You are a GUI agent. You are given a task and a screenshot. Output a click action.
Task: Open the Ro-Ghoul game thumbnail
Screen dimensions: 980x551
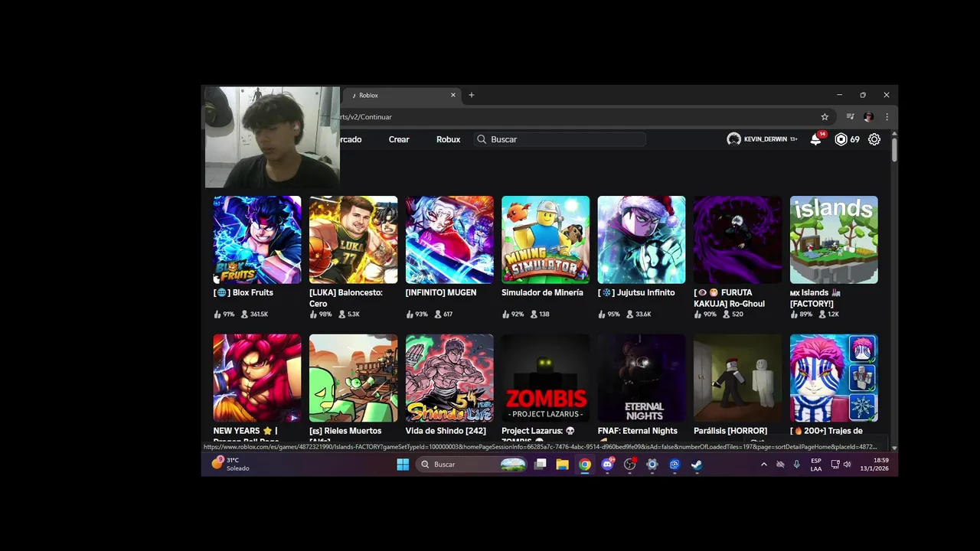point(737,240)
